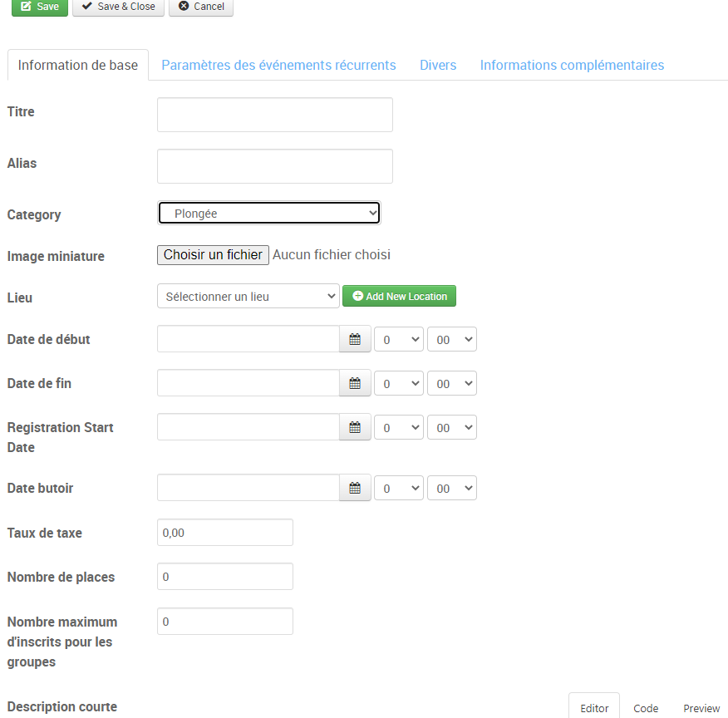Open the calendar picker for Date de début

point(355,339)
